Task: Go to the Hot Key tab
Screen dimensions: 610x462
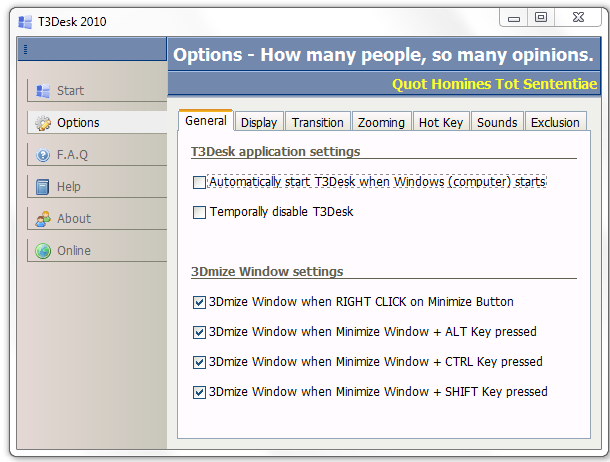Action: [x=441, y=122]
